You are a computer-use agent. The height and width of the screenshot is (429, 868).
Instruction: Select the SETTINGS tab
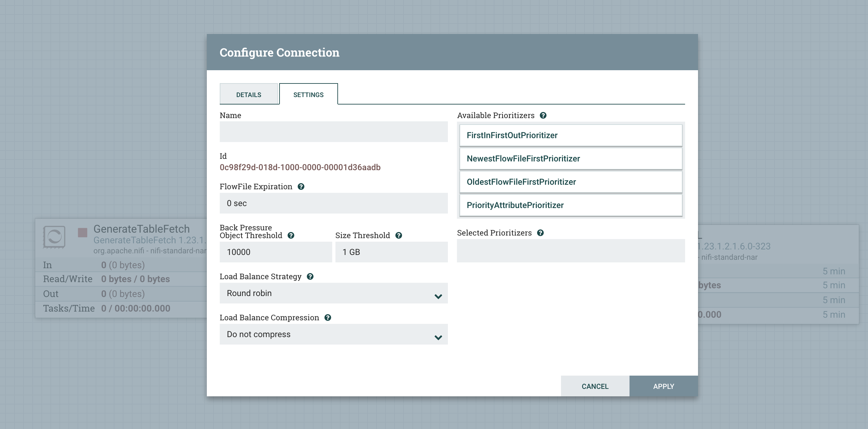(308, 94)
